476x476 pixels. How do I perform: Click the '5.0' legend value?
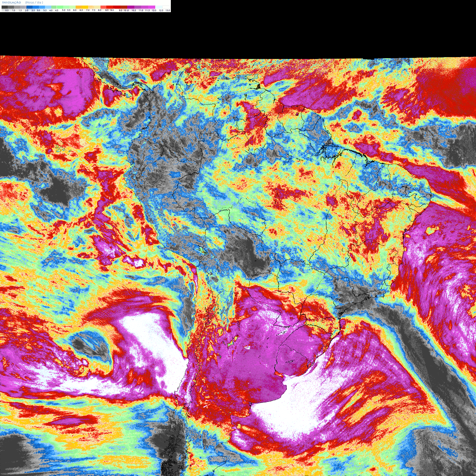[63, 10]
